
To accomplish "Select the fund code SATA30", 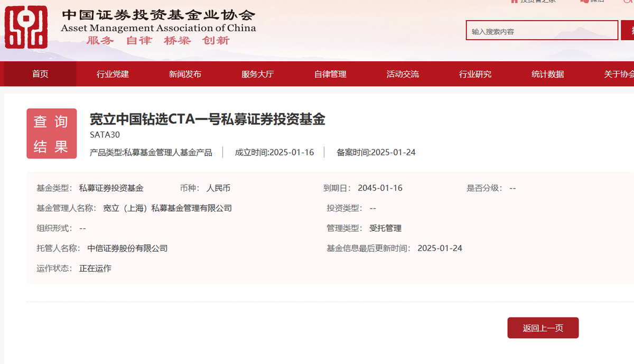I will click(105, 135).
